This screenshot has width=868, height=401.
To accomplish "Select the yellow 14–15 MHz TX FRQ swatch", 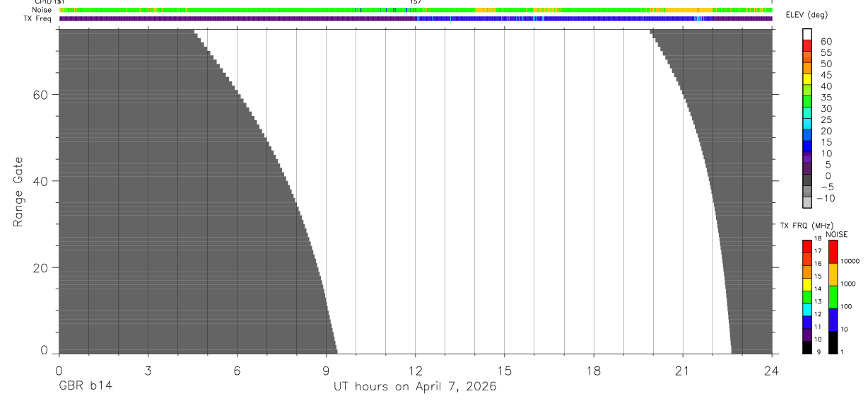I will 807,284.
